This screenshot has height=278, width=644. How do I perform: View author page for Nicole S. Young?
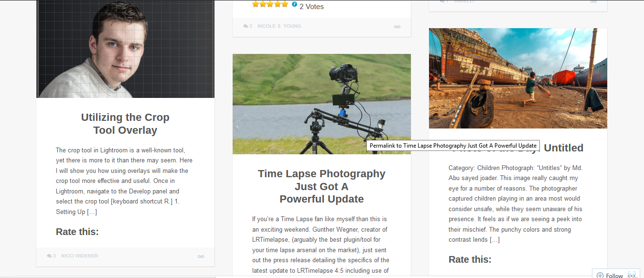pyautogui.click(x=279, y=26)
